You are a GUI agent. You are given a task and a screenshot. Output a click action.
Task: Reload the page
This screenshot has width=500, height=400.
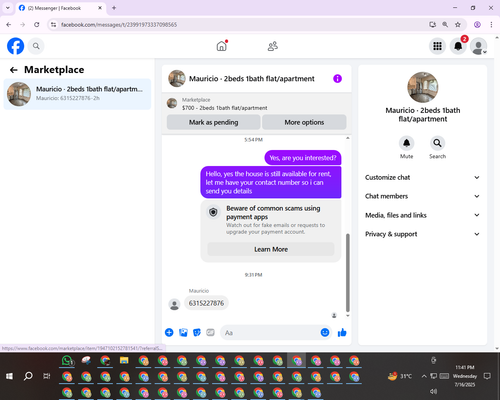coord(37,24)
